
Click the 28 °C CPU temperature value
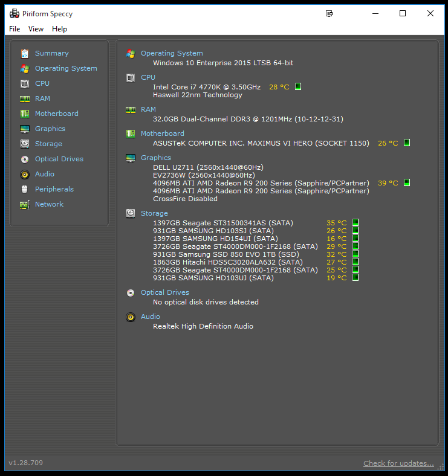click(279, 87)
